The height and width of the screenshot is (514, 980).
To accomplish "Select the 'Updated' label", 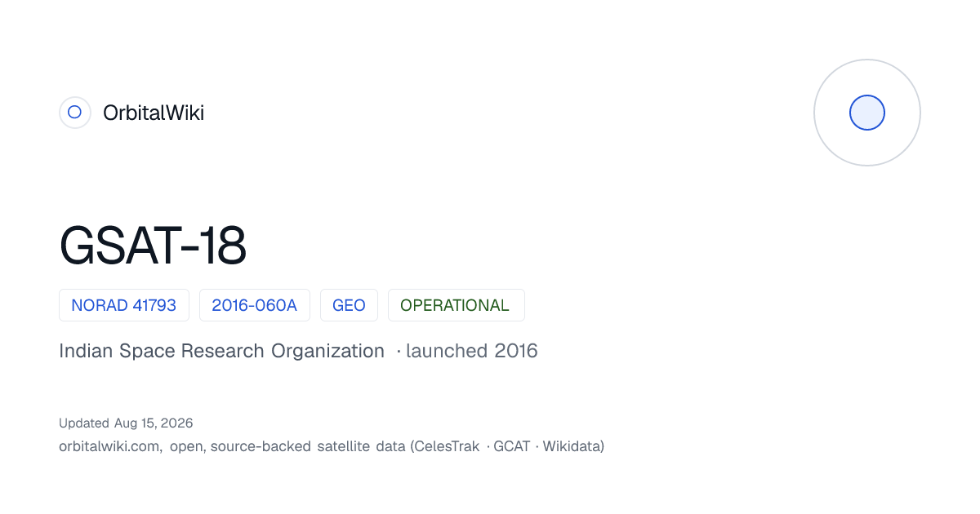I will (84, 423).
